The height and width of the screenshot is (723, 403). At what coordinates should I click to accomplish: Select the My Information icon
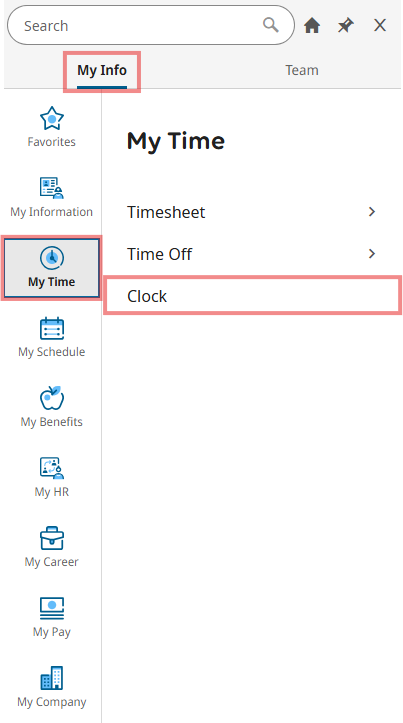coord(52,188)
